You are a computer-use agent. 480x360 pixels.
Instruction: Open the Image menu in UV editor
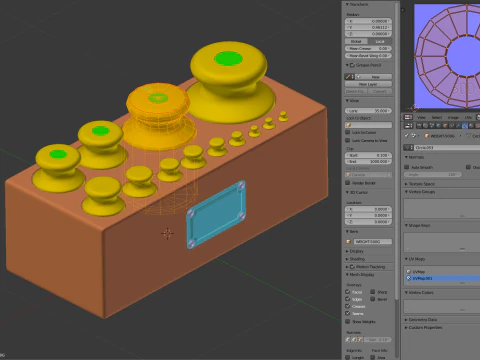coord(453,117)
